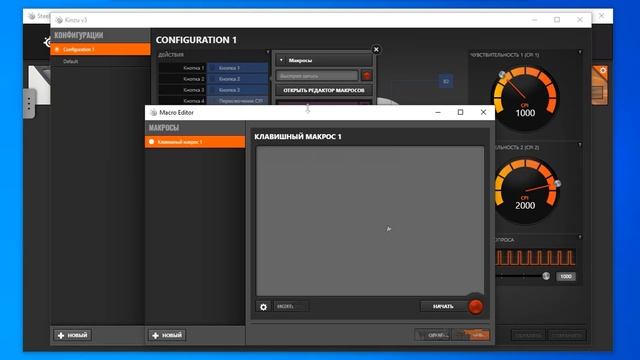Click the red quick-record button in the macro popup
Screen dimensions: 640x360
367,76
